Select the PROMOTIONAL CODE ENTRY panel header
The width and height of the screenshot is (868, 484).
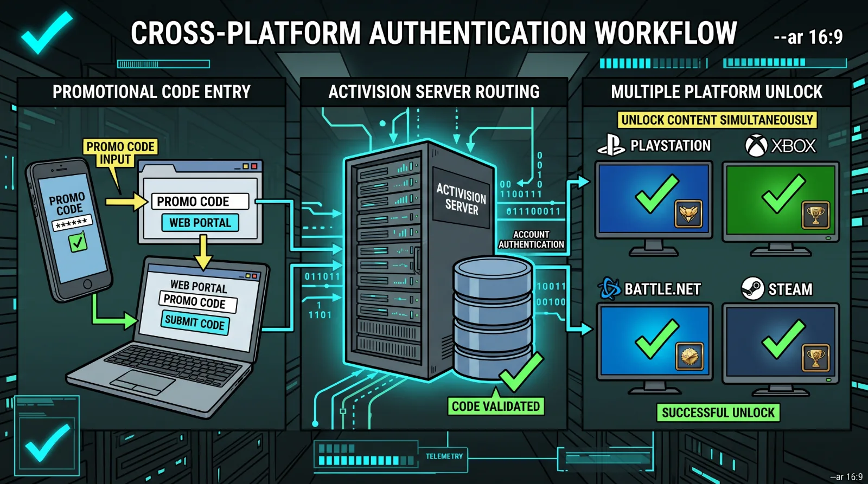pos(151,92)
